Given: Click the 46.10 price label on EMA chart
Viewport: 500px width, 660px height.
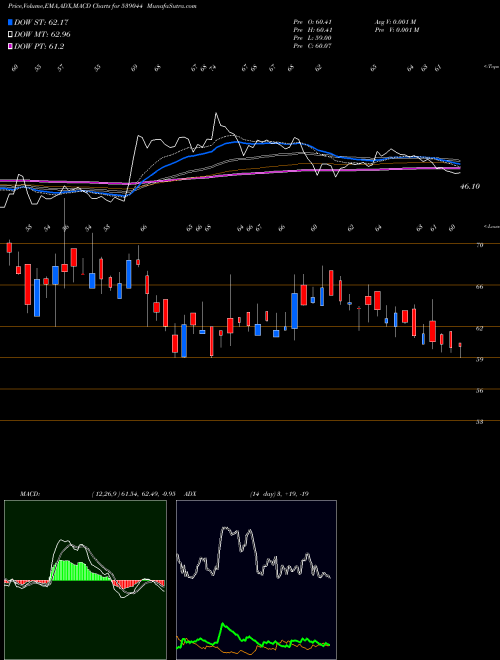Looking at the screenshot, I should [x=470, y=186].
